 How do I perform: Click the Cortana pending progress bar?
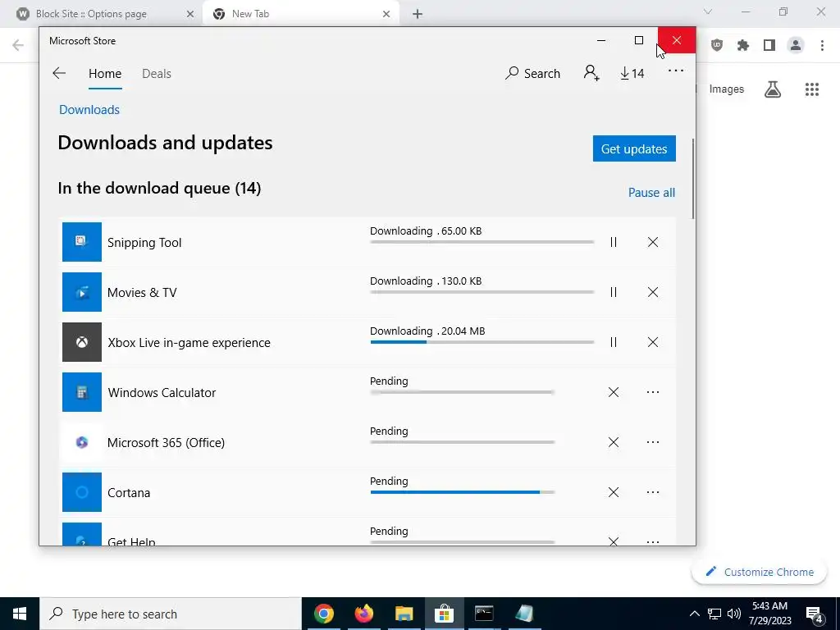click(x=463, y=492)
